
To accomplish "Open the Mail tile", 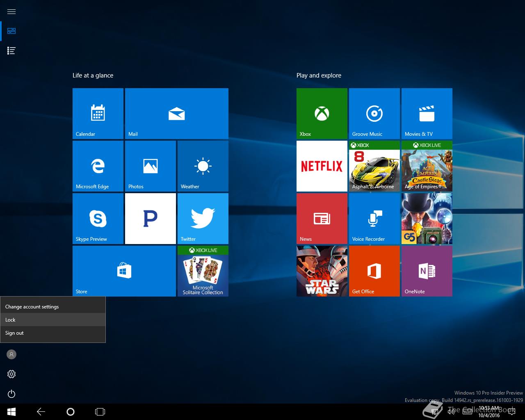I will 177,114.
